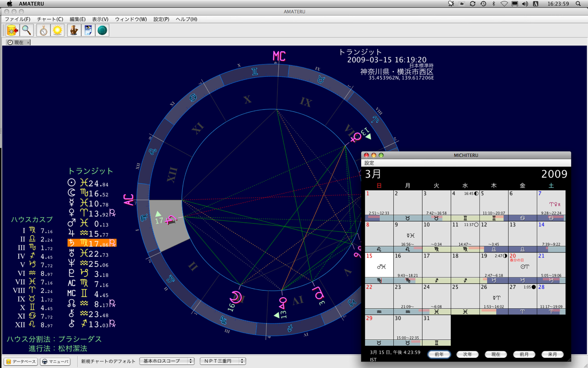Close the 現在 chart tab
Viewport: 588px width, 368px height.
28,42
